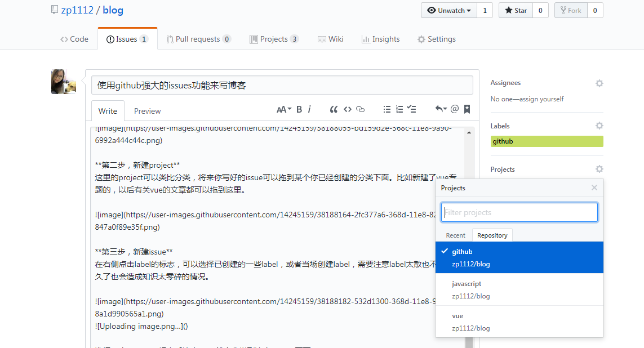
Task: Click the Filter projects search box
Action: point(519,213)
